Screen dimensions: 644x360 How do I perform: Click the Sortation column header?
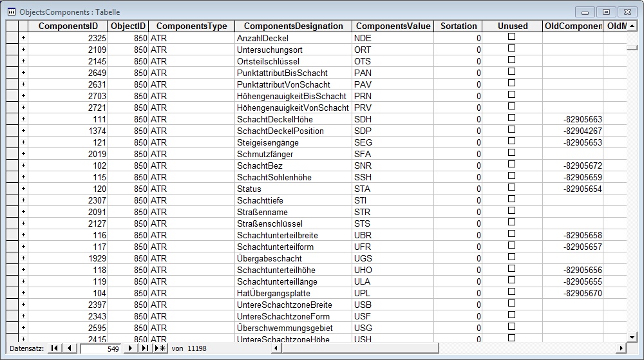[x=458, y=26]
